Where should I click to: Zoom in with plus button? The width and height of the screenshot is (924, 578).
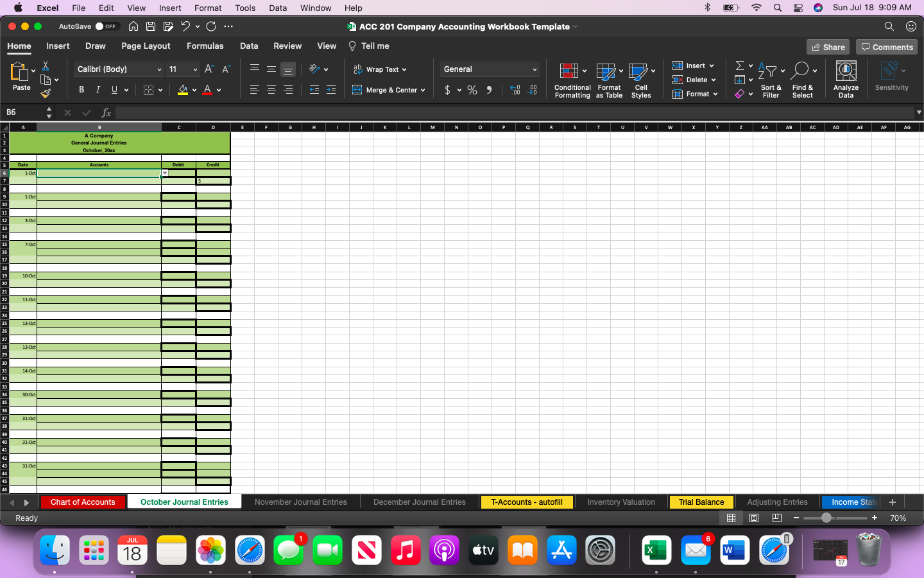point(874,518)
